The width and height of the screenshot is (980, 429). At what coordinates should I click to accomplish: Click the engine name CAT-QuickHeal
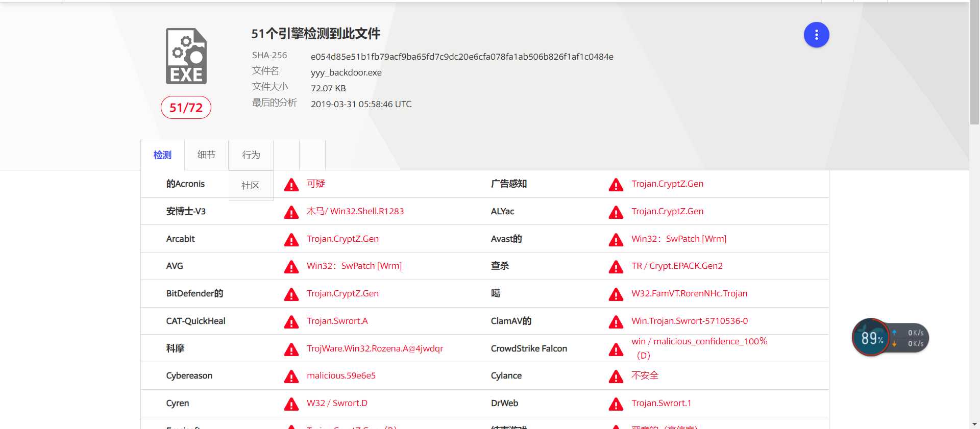tap(195, 321)
